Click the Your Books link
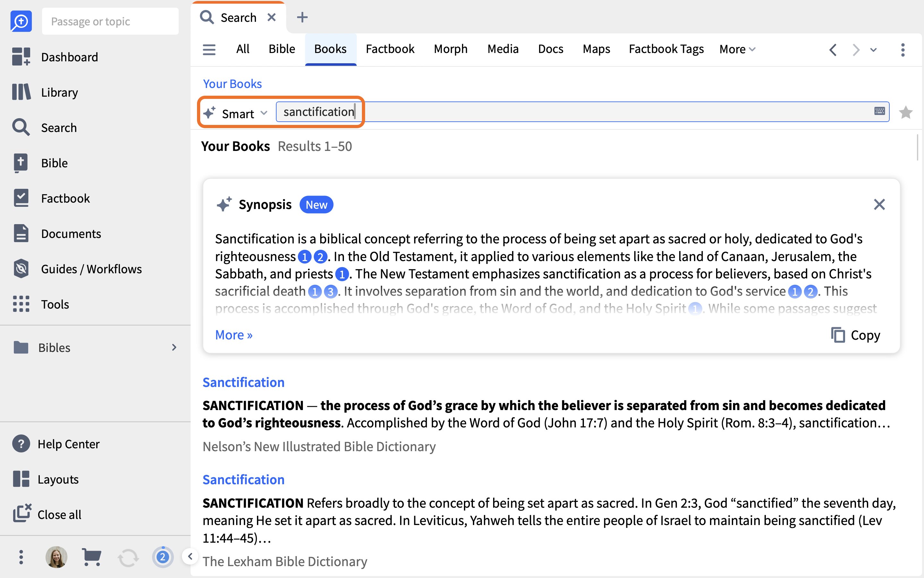Screen dimensions: 924x578 coord(232,84)
